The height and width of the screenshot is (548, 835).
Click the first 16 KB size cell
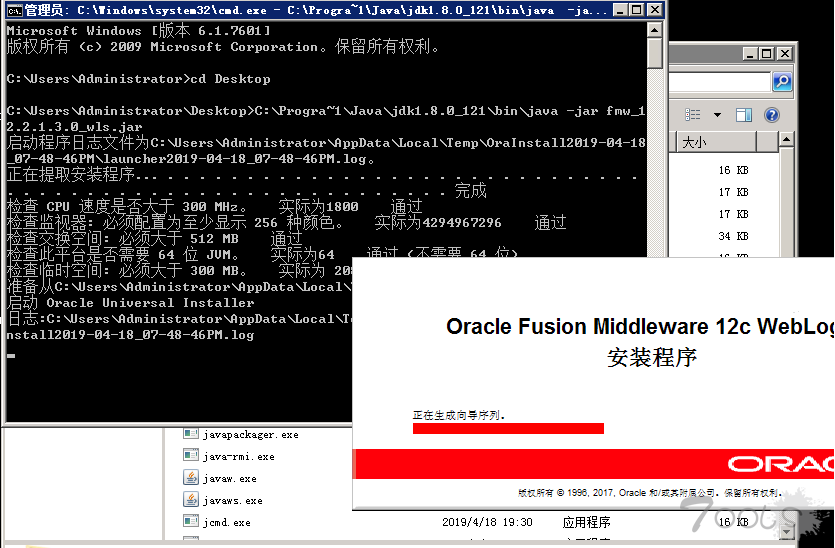(733, 170)
